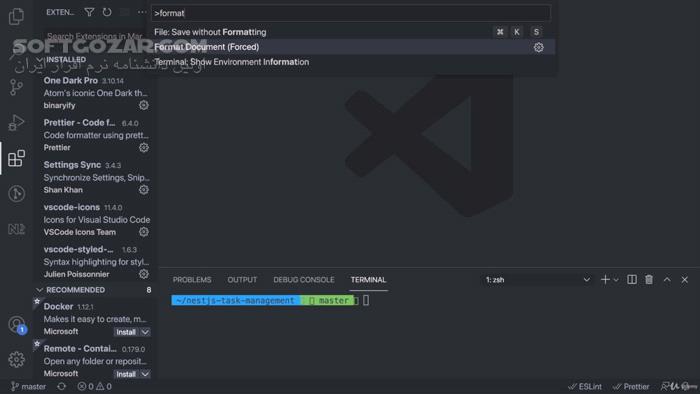Open Docker install options dropdown arrow
The image size is (700, 394).
pos(145,332)
